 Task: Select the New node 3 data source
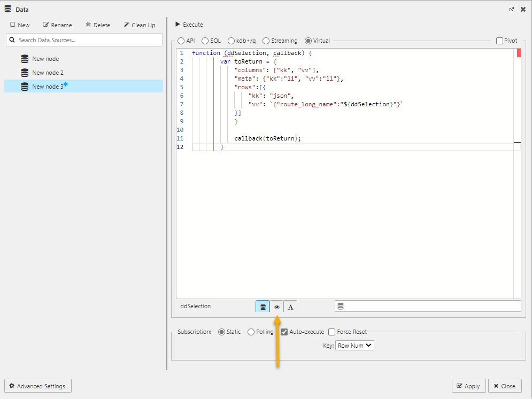pos(83,86)
